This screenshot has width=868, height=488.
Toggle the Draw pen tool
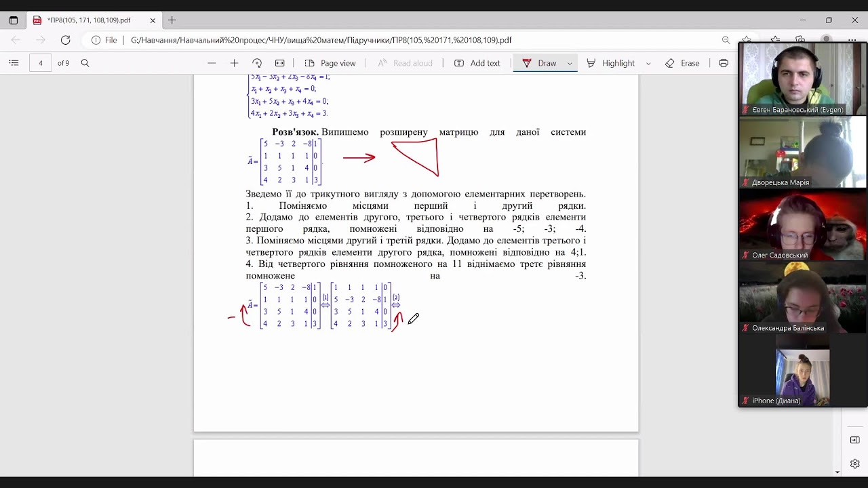click(540, 63)
